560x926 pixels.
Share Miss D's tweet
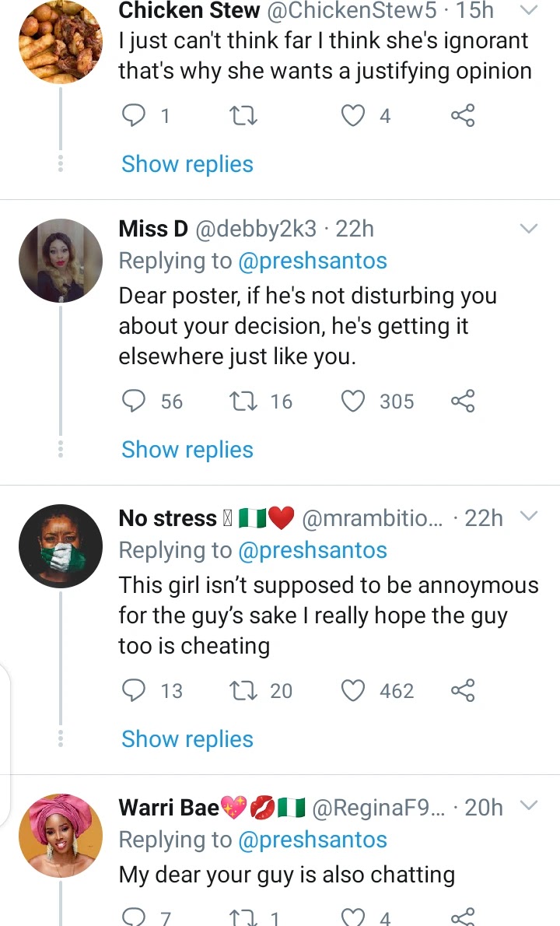tap(463, 402)
